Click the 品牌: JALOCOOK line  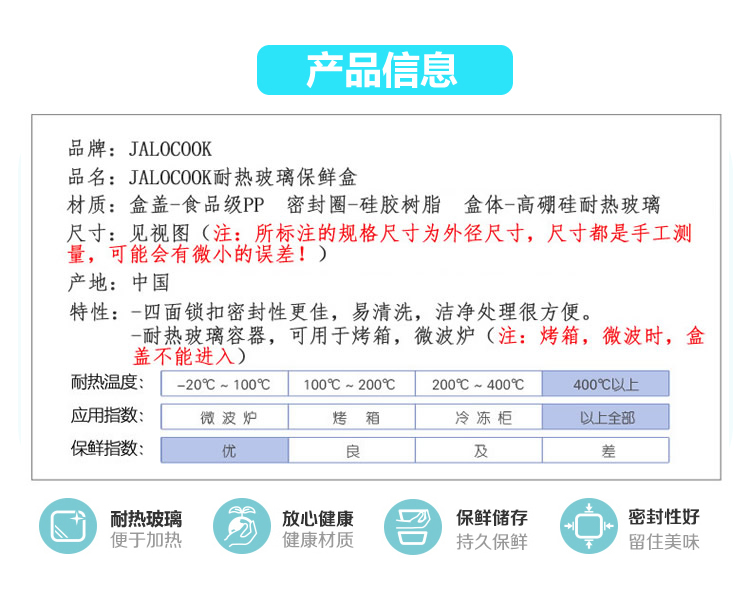tap(140, 149)
